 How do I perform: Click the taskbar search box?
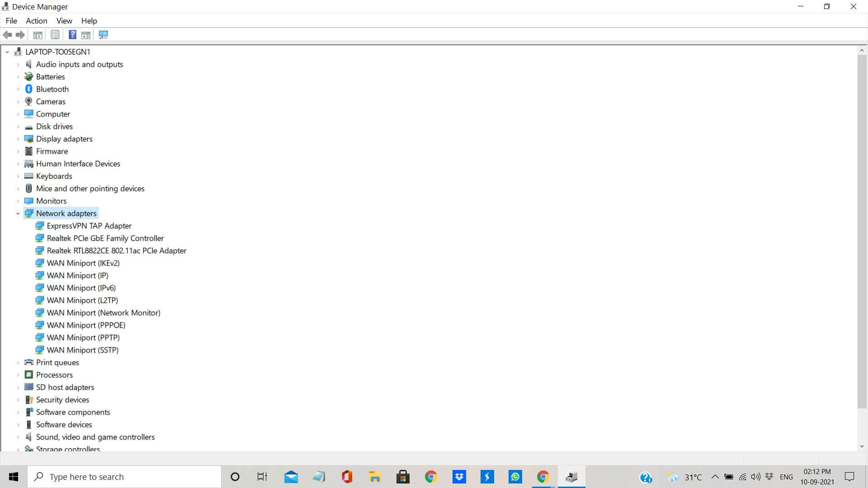124,477
